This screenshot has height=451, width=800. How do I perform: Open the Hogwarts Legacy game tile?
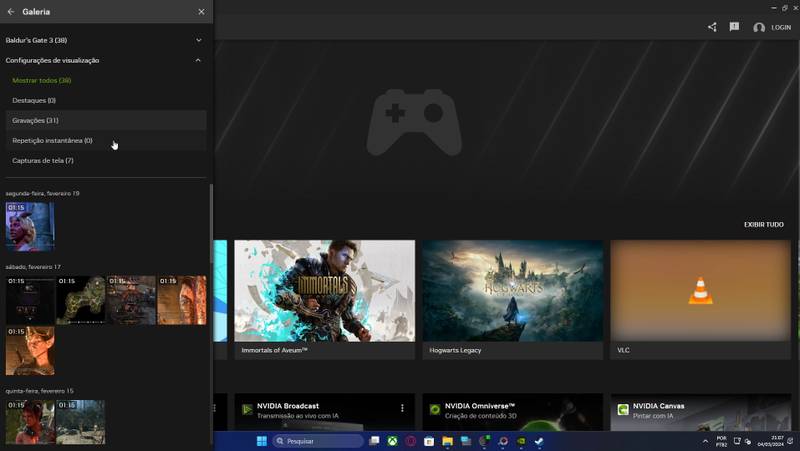[513, 299]
